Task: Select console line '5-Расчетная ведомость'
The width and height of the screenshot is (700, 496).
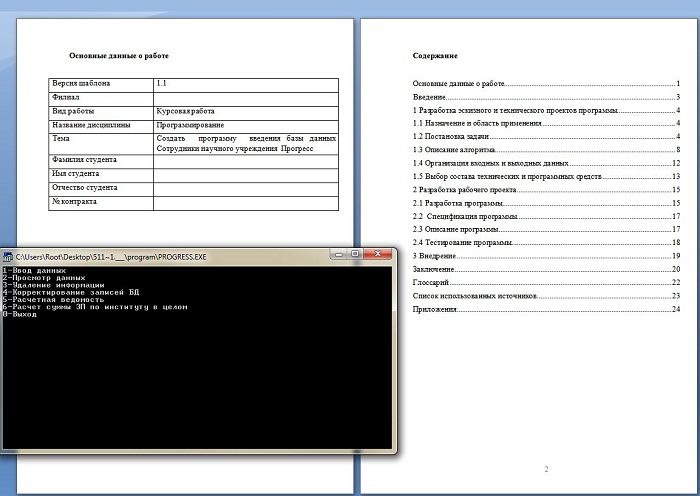Action: pos(54,300)
